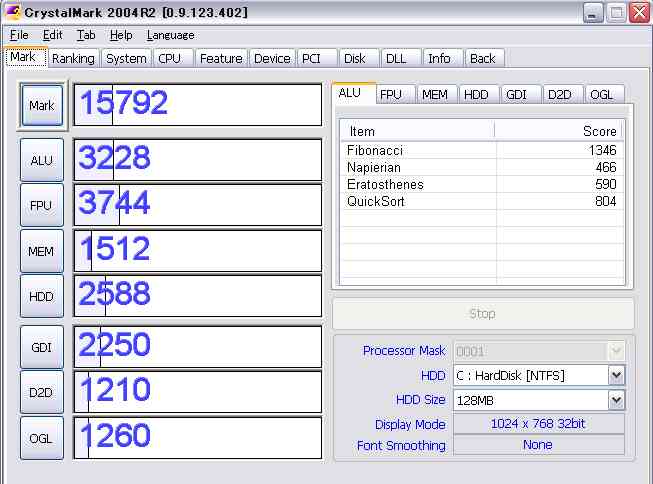Run the ALU benchmark button
Viewport: 653px width, 484px height.
click(42, 160)
